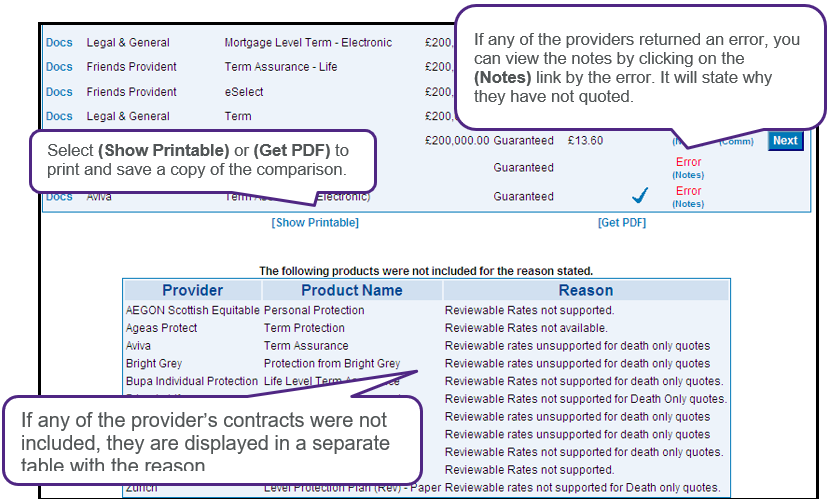
Task: Click the 'Reviewable Rates not supported for Death Only quotes.' reason
Action: tap(586, 399)
